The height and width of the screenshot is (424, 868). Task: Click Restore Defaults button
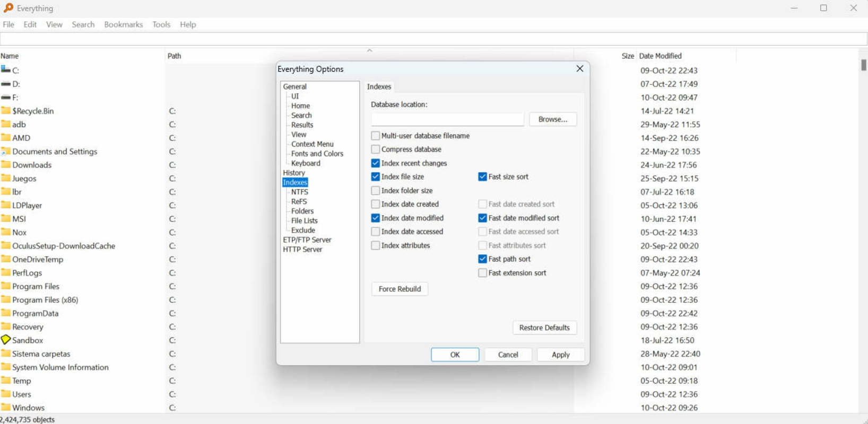pos(544,328)
